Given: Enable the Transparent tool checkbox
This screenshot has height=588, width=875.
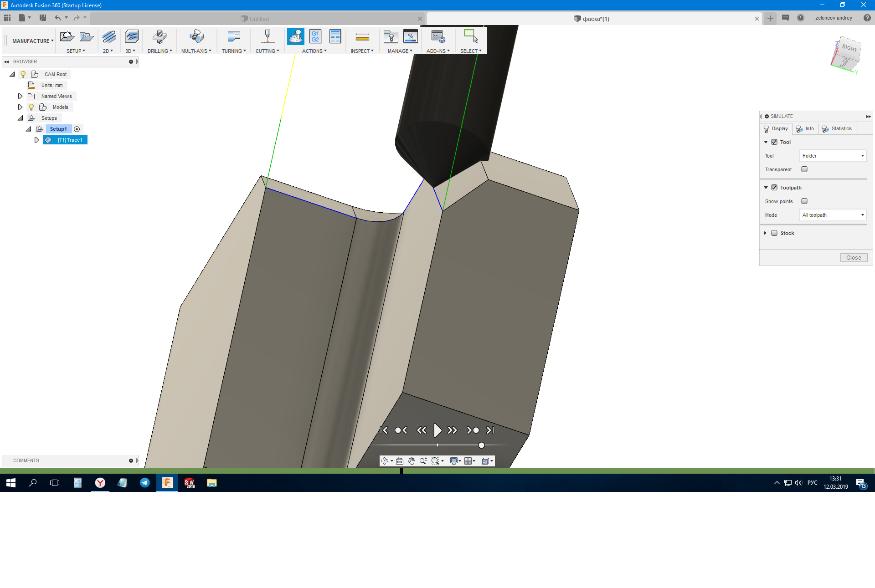Looking at the screenshot, I should (804, 169).
